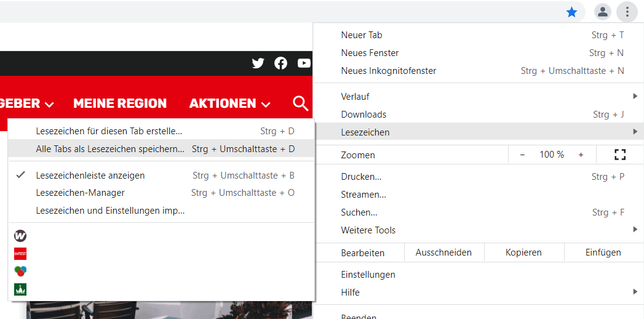Choose Suchen... from the menu

[479, 212]
